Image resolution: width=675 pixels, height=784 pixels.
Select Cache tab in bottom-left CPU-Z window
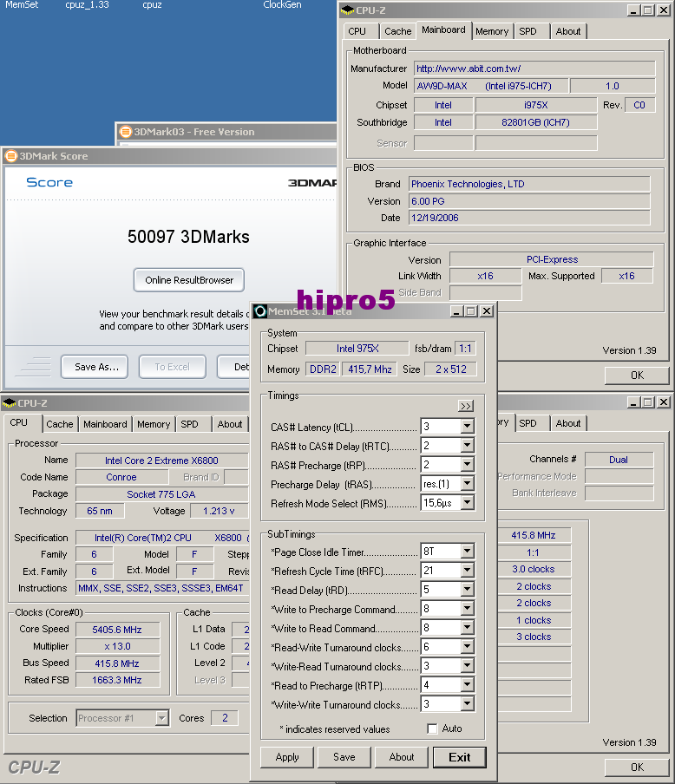pyautogui.click(x=60, y=424)
